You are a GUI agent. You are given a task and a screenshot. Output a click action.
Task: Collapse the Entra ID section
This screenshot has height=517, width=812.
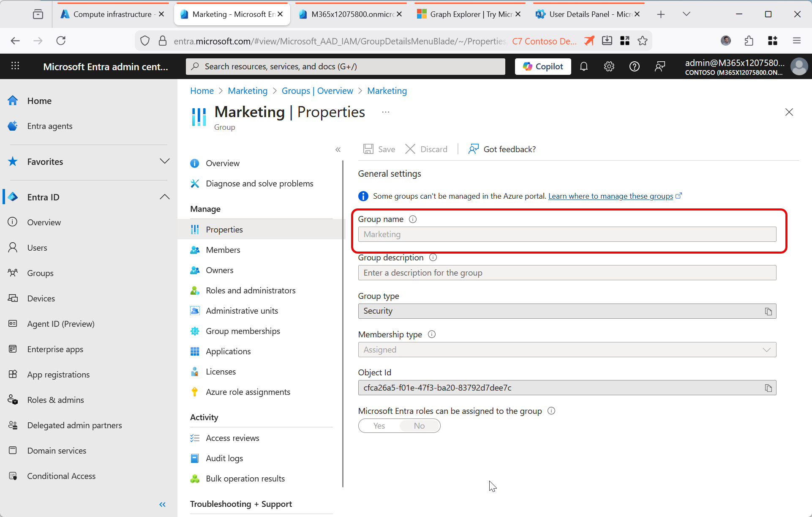[164, 197]
